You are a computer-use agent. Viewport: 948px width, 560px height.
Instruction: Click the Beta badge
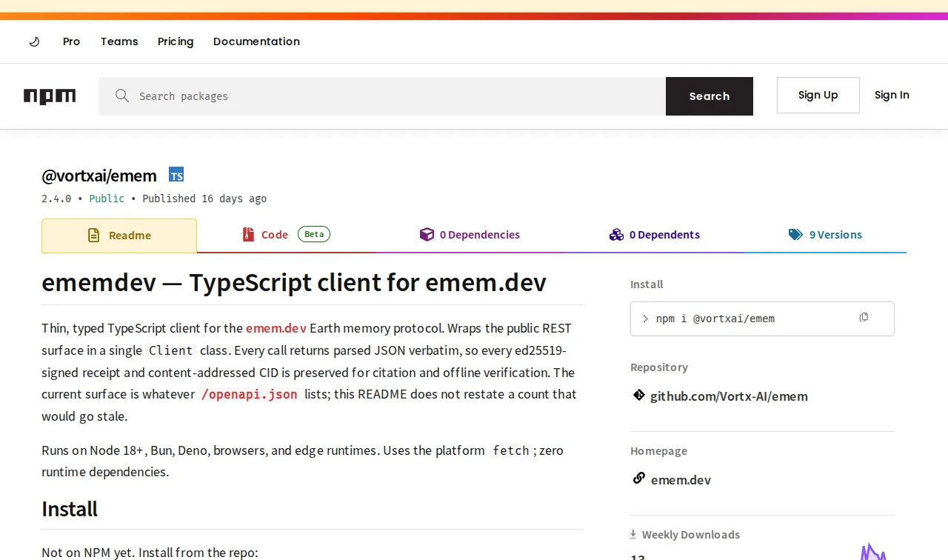tap(314, 234)
